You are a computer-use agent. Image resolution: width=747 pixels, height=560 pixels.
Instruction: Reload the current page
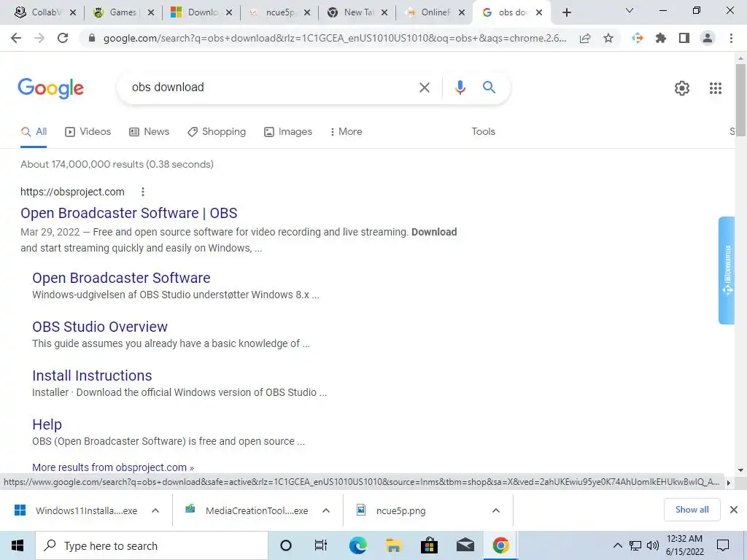(63, 38)
